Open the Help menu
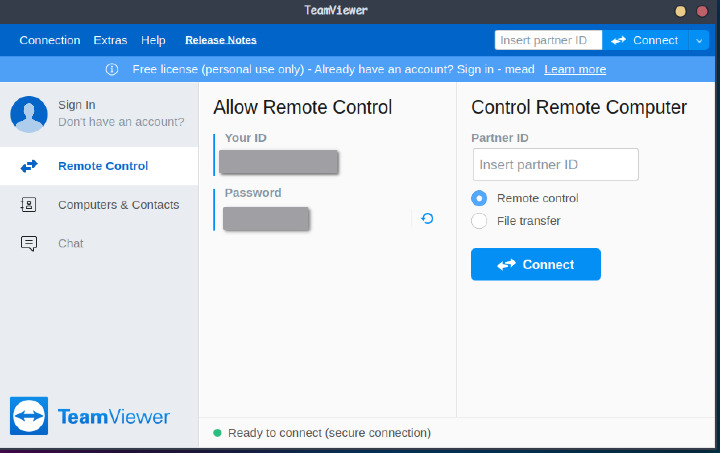This screenshot has width=720, height=453. [153, 40]
